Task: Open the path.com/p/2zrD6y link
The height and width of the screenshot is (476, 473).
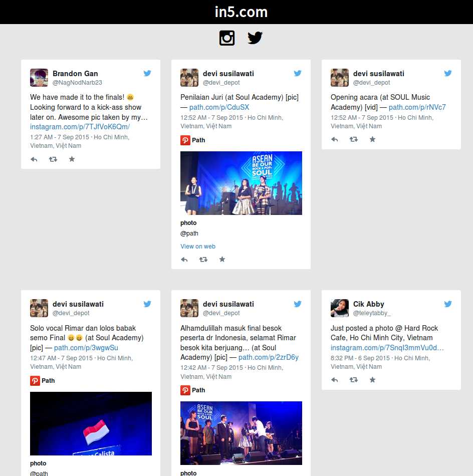Action: click(269, 357)
